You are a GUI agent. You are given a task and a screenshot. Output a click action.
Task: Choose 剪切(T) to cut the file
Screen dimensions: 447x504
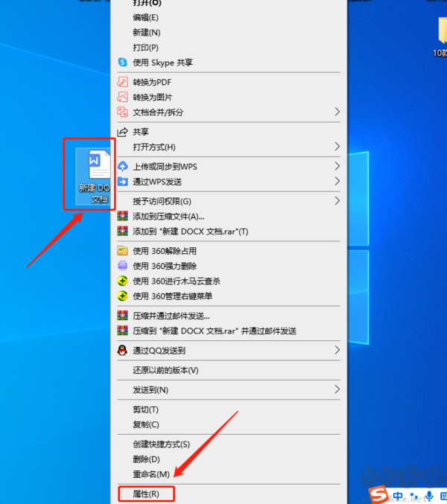click(x=146, y=409)
